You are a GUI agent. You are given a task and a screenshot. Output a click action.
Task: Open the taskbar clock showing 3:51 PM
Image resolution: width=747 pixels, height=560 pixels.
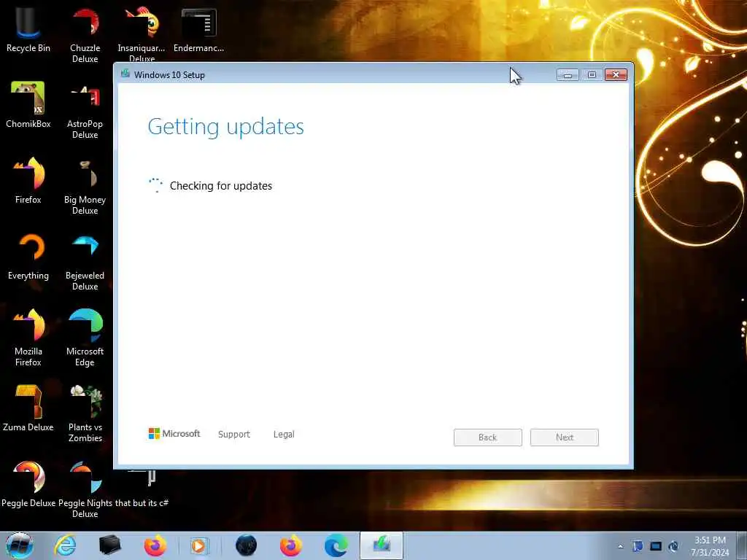pos(710,545)
